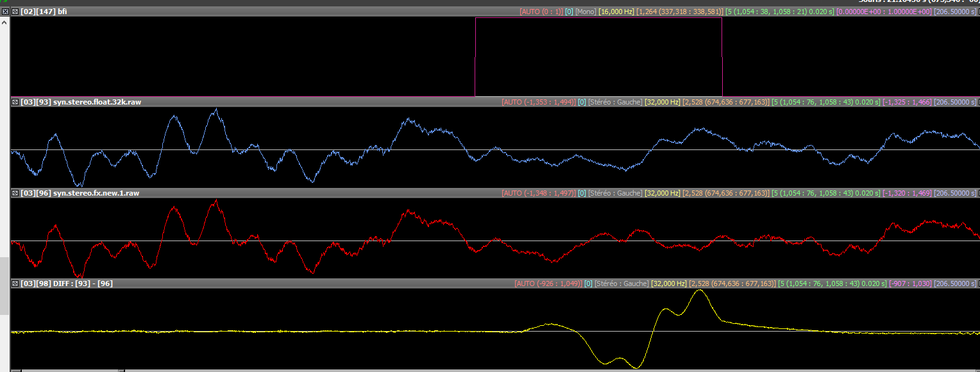Viewport: 980px width, 372px height.
Task: Click the vertical scrollbar up arrow
Action: coord(4,22)
